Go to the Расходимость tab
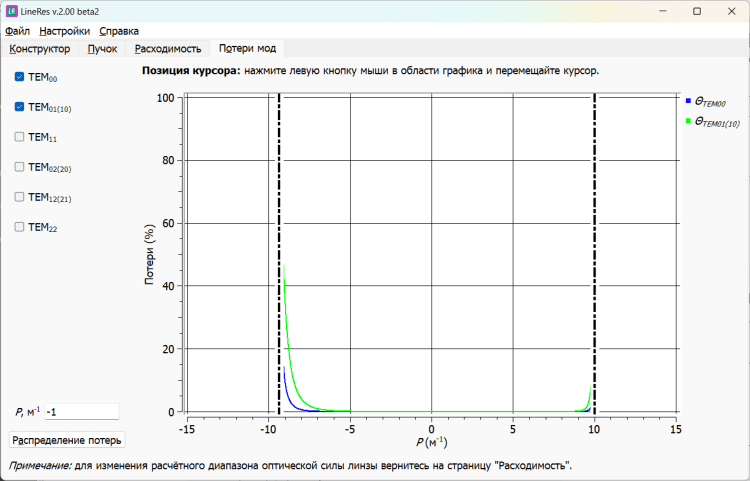Screen dimensions: 750x481 tap(168, 48)
